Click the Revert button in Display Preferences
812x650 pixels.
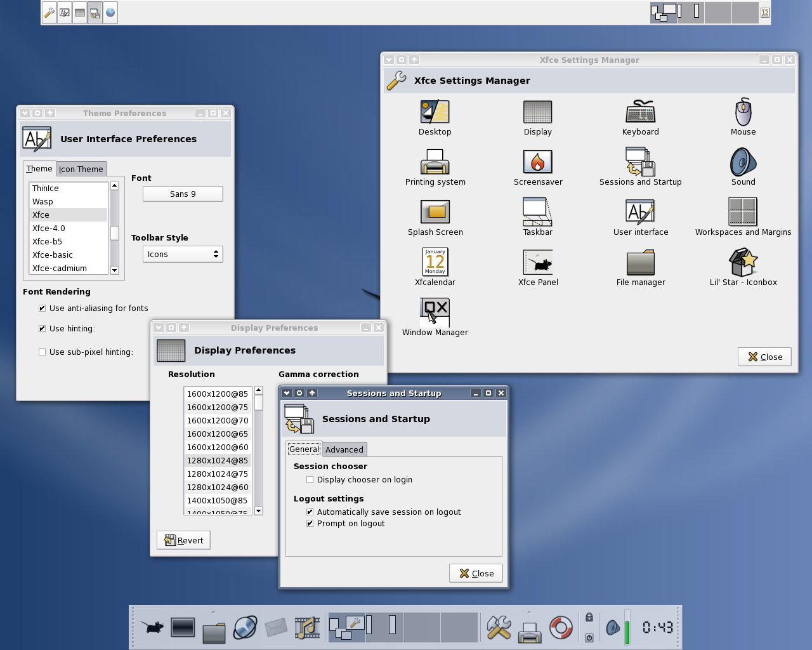(183, 540)
